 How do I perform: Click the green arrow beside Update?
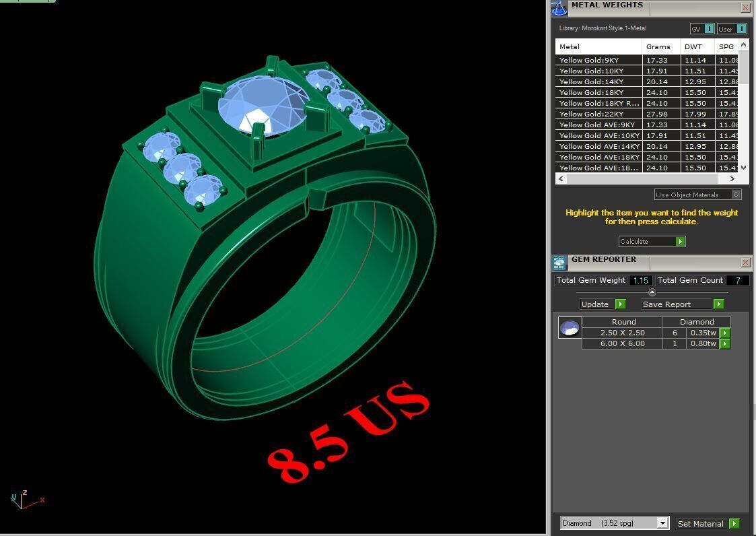pos(621,304)
